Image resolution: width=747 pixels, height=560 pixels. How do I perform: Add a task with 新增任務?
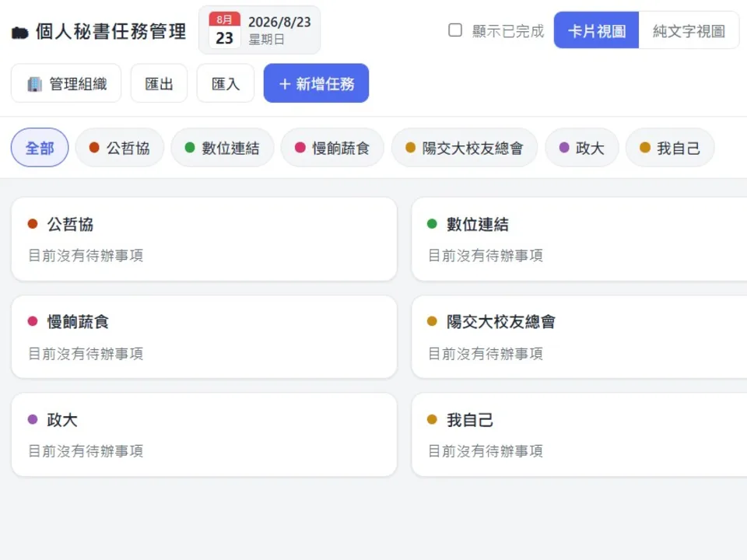(x=317, y=83)
